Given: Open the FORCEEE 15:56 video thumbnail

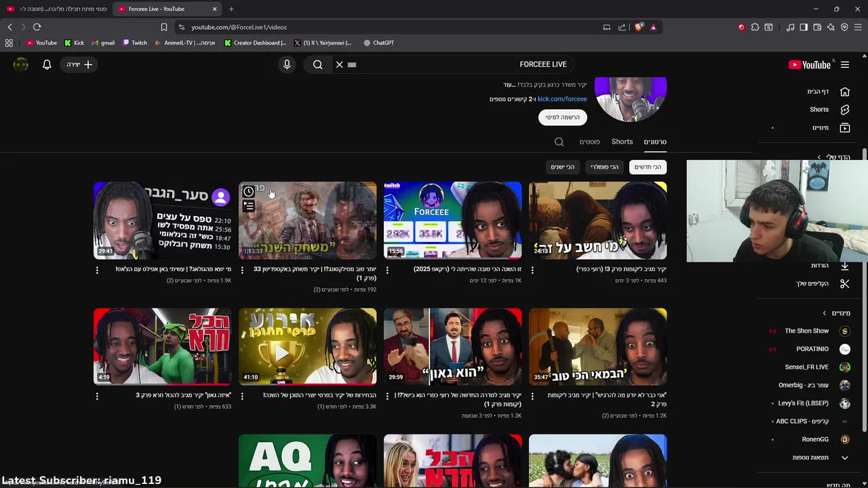Looking at the screenshot, I should (452, 220).
